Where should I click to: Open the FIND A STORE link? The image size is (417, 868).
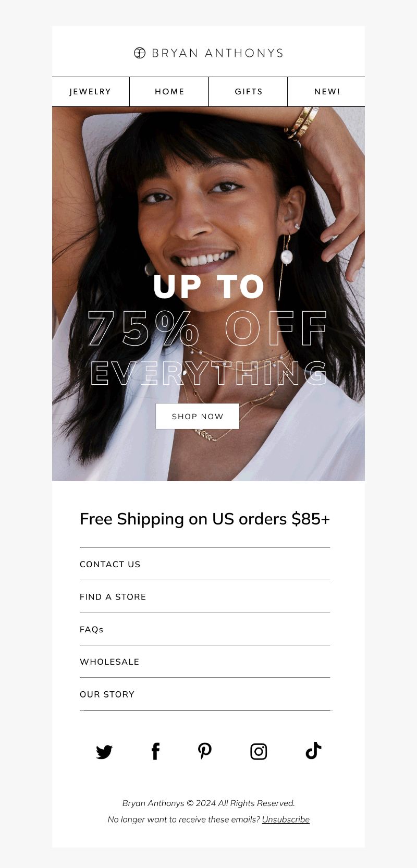pyautogui.click(x=113, y=597)
